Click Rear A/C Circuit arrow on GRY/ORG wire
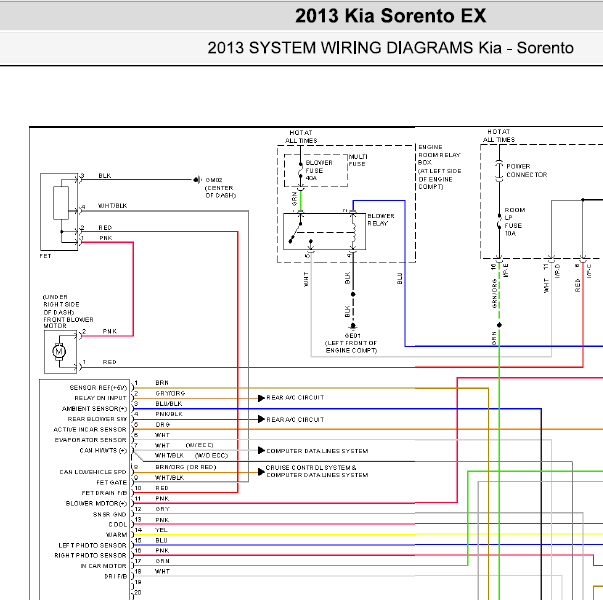The height and width of the screenshot is (600, 603). click(261, 398)
